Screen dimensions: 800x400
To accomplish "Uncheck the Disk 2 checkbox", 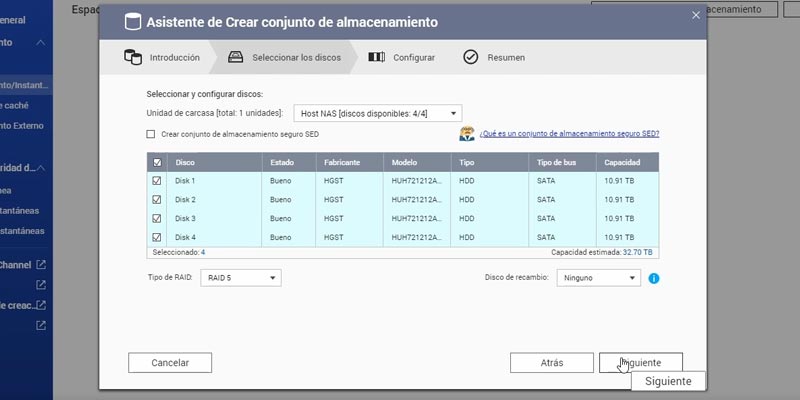I will coord(157,199).
